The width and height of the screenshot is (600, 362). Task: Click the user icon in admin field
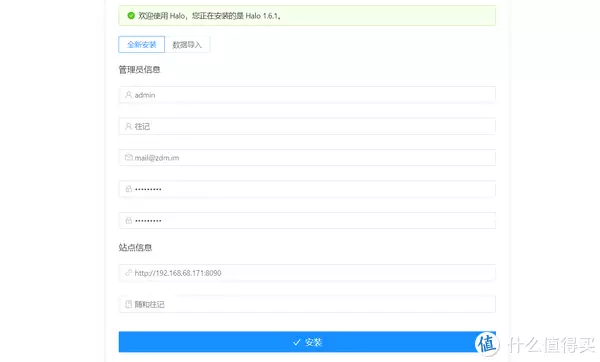tap(129, 95)
